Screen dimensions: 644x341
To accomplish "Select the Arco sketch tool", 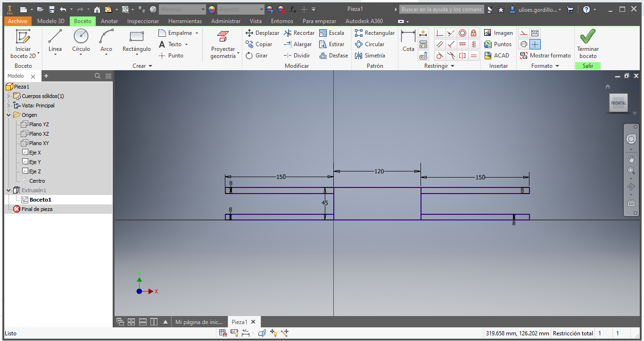I will 107,42.
